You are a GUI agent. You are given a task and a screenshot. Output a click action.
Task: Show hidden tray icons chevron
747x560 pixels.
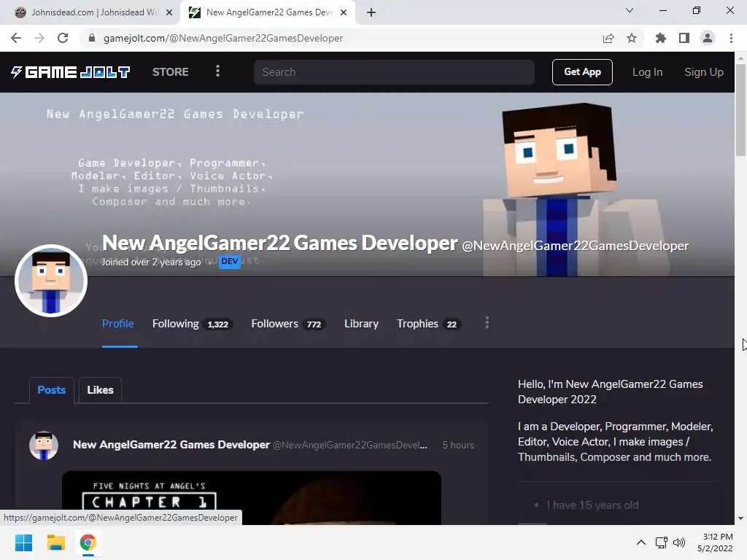[x=641, y=542]
